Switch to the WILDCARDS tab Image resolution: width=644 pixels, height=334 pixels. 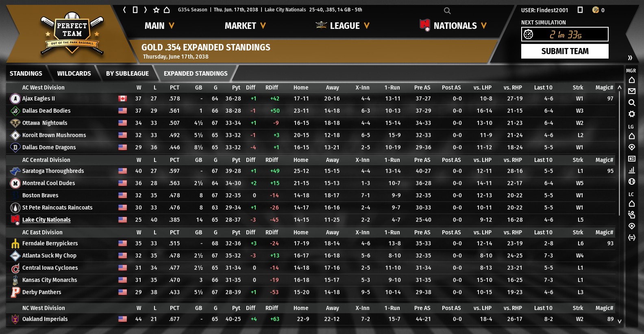point(74,74)
